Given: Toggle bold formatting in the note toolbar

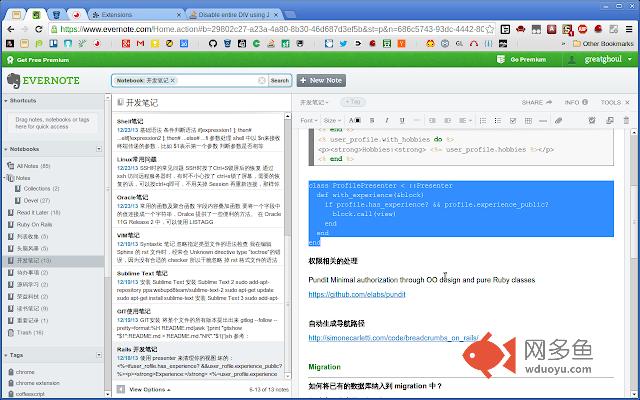Looking at the screenshot, I should 372,120.
